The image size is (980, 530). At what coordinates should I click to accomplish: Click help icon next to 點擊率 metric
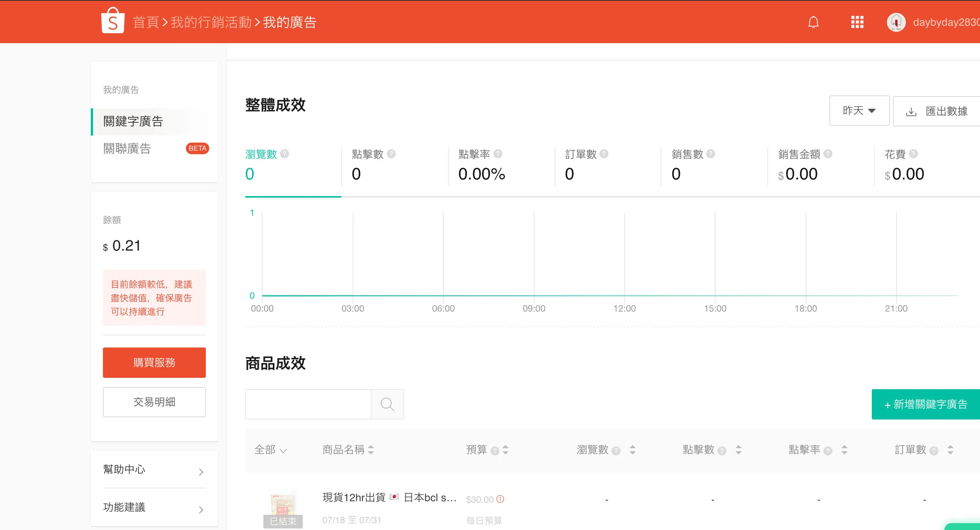(498, 154)
